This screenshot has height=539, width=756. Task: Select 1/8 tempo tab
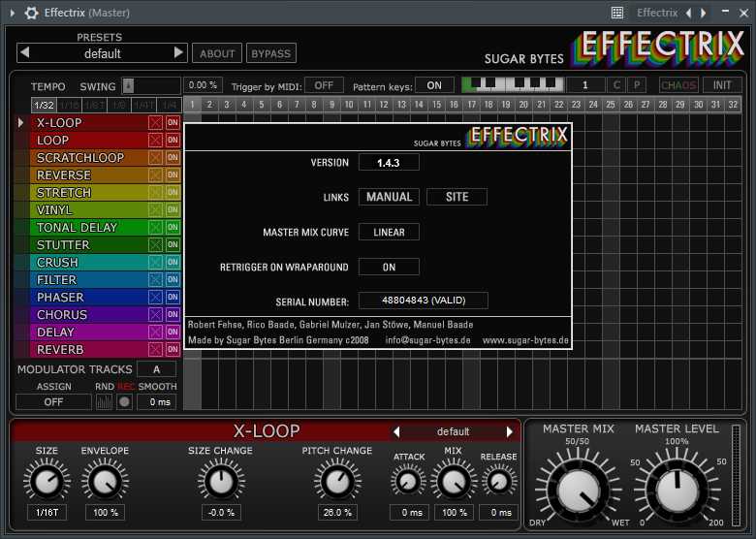pyautogui.click(x=119, y=105)
